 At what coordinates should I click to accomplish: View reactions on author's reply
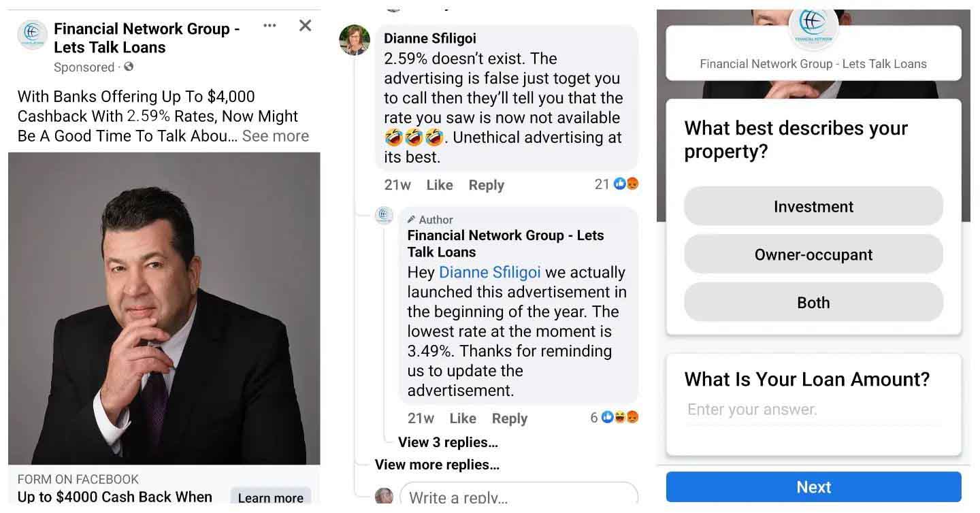click(615, 417)
